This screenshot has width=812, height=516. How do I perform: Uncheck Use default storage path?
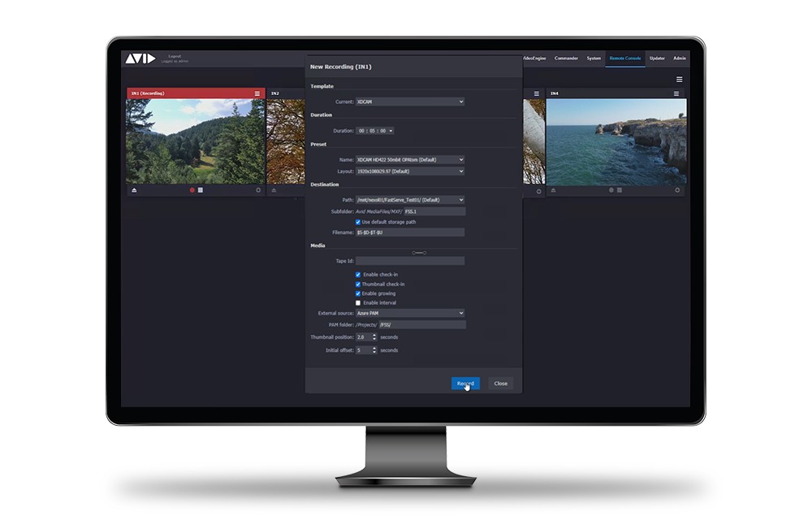[358, 222]
